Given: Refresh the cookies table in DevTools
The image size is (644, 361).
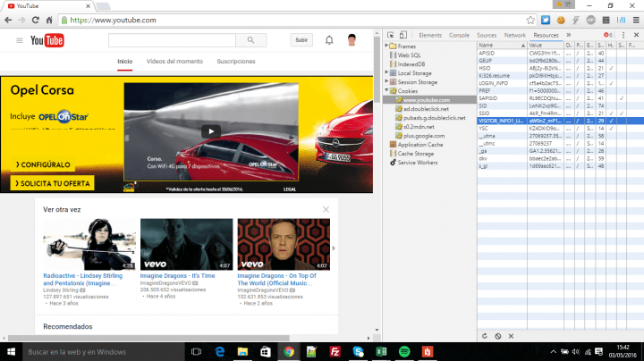Looking at the screenshot, I should (485, 336).
